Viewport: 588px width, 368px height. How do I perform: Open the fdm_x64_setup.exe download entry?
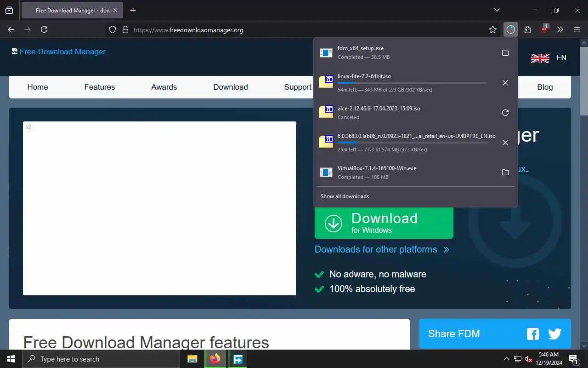click(405, 53)
